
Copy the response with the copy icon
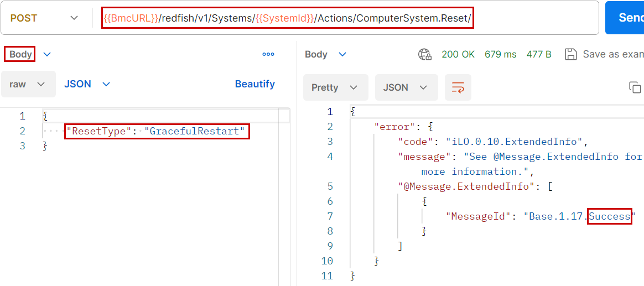635,87
